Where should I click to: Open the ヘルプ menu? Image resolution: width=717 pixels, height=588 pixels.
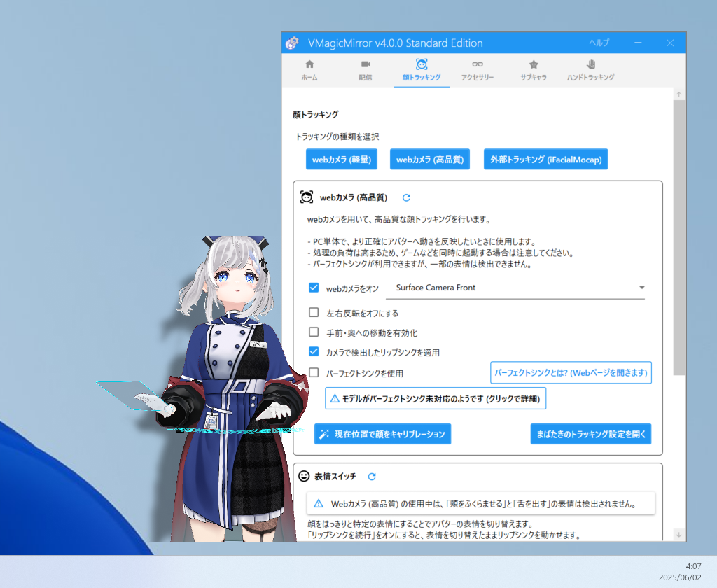[x=599, y=43]
